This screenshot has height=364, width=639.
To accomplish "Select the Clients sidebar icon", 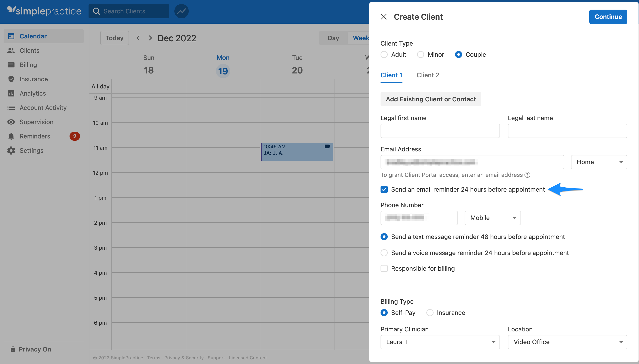I will click(11, 50).
